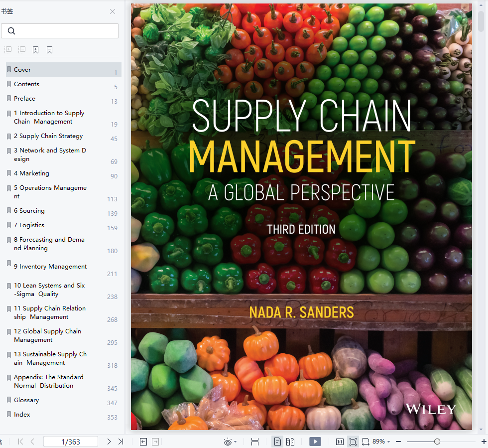Open the eye protection mode icon
The image size is (488, 448).
(x=228, y=442)
